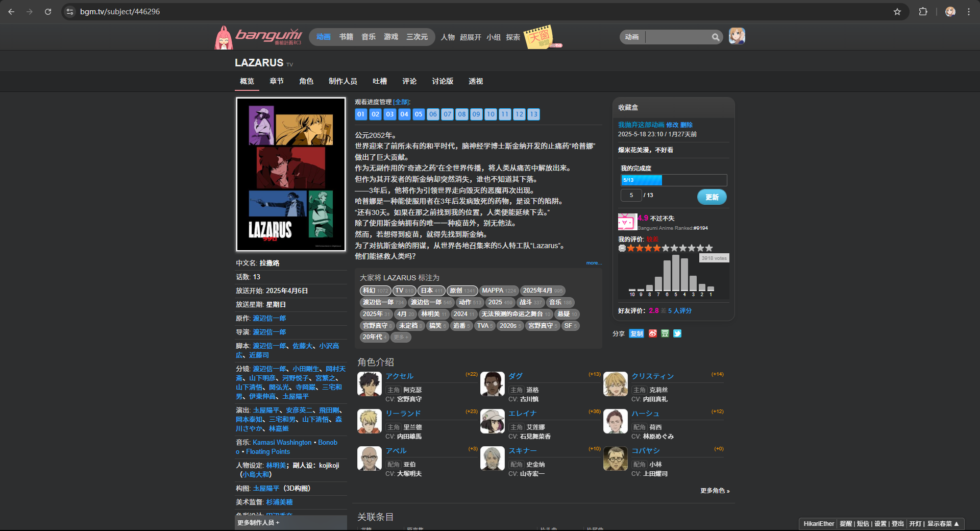Share to Douban icon
The height and width of the screenshot is (531, 980).
coord(665,333)
